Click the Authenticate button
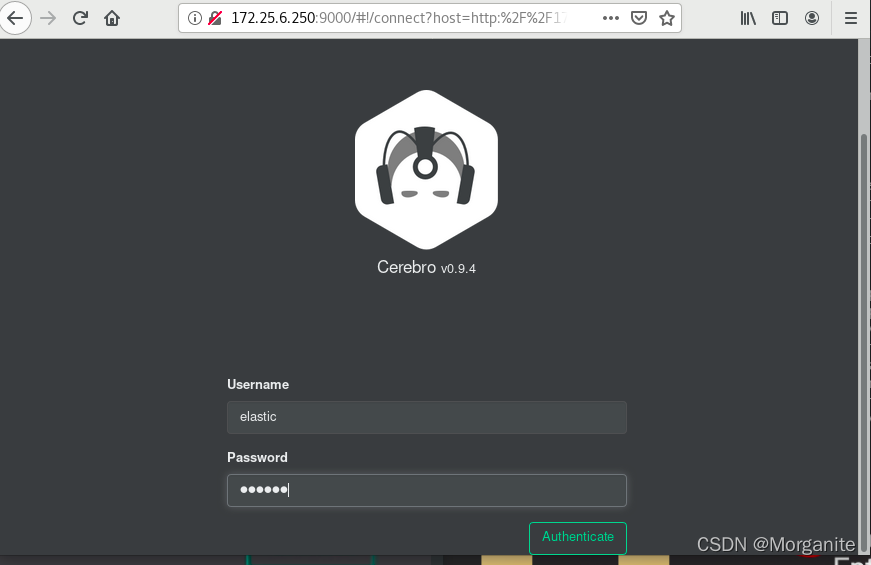The image size is (871, 565). pos(578,538)
